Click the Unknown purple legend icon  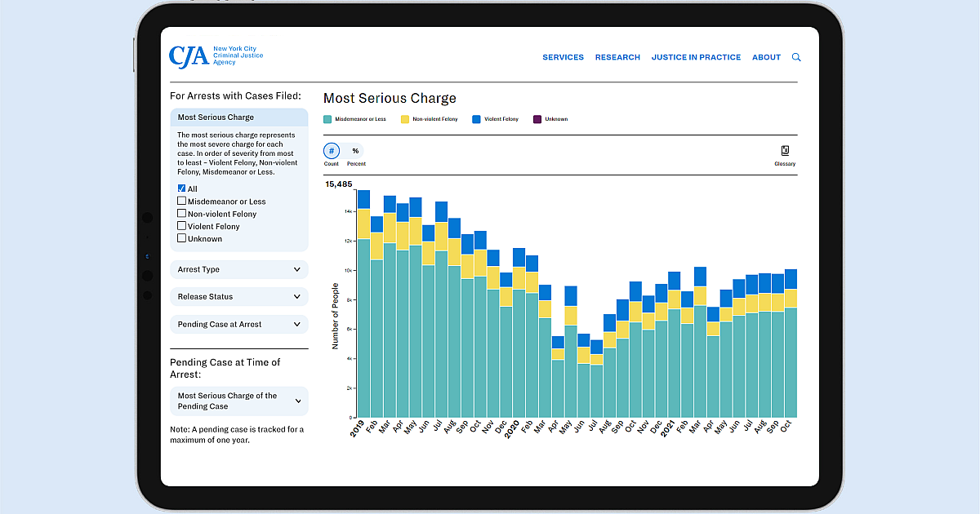coord(536,118)
